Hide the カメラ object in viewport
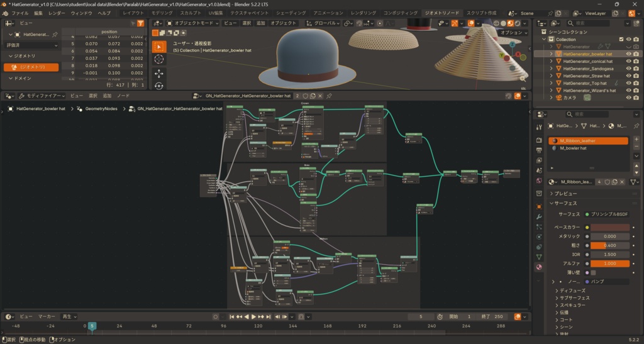Image resolution: width=644 pixels, height=344 pixels. click(x=628, y=97)
